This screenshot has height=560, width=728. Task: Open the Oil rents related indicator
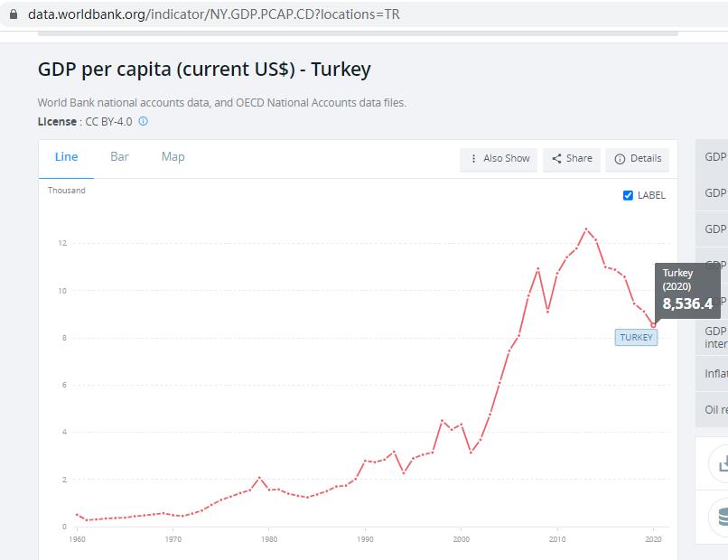coord(715,410)
